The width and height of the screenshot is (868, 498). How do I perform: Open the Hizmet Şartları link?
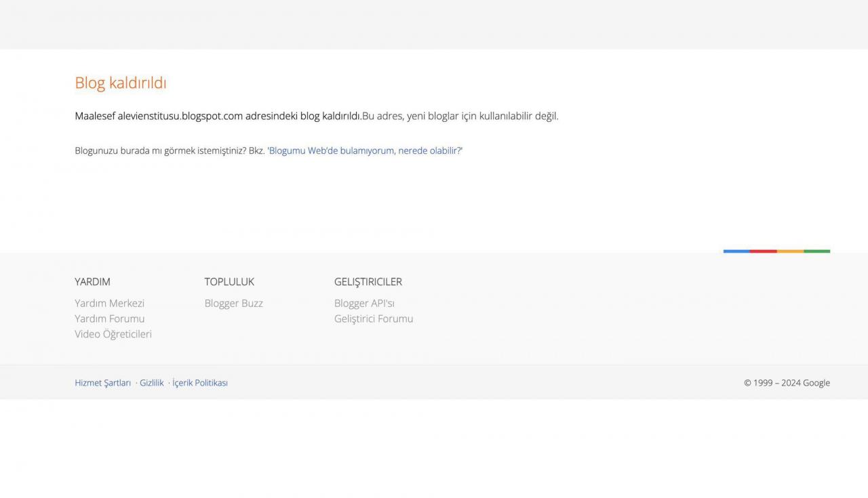point(102,383)
